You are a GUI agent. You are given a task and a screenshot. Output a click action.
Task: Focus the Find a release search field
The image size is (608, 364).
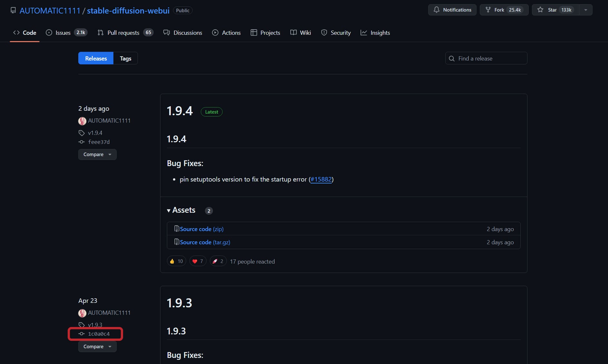point(486,58)
